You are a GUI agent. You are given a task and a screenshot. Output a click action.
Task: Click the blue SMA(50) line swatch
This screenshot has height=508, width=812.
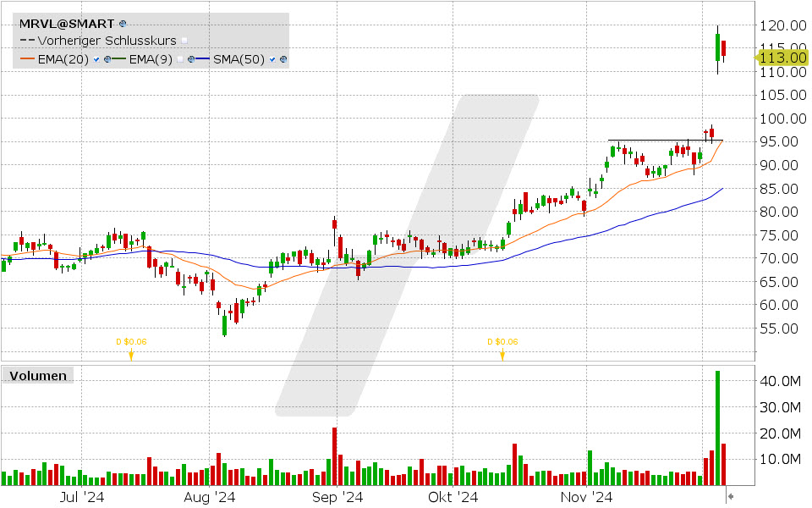tap(202, 58)
